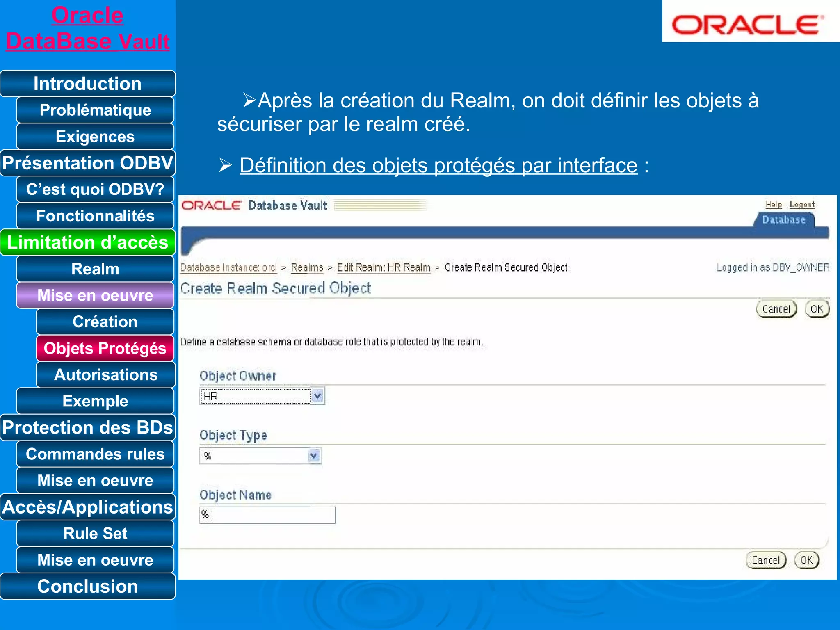Click the bottom OK button
The width and height of the screenshot is (840, 630).
click(x=807, y=560)
